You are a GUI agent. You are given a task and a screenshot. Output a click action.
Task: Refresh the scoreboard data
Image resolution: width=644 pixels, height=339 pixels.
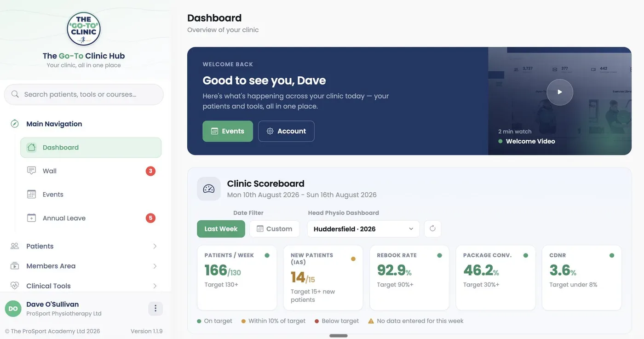[x=432, y=229]
